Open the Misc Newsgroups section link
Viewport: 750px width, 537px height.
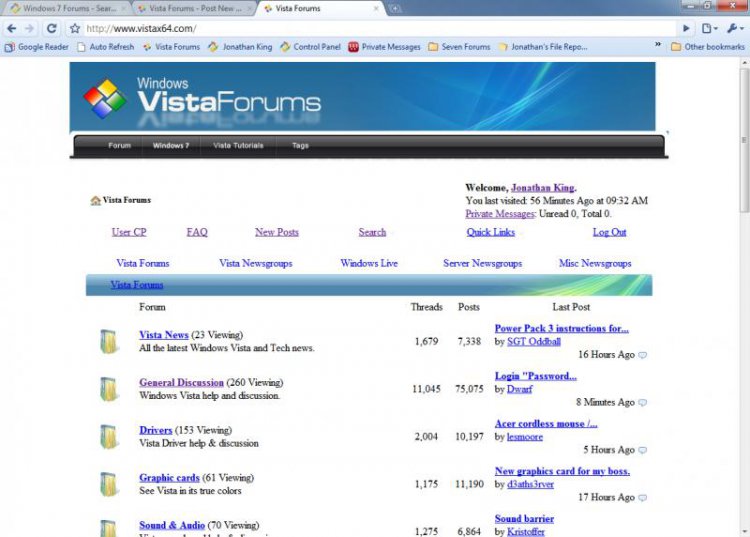(x=595, y=263)
